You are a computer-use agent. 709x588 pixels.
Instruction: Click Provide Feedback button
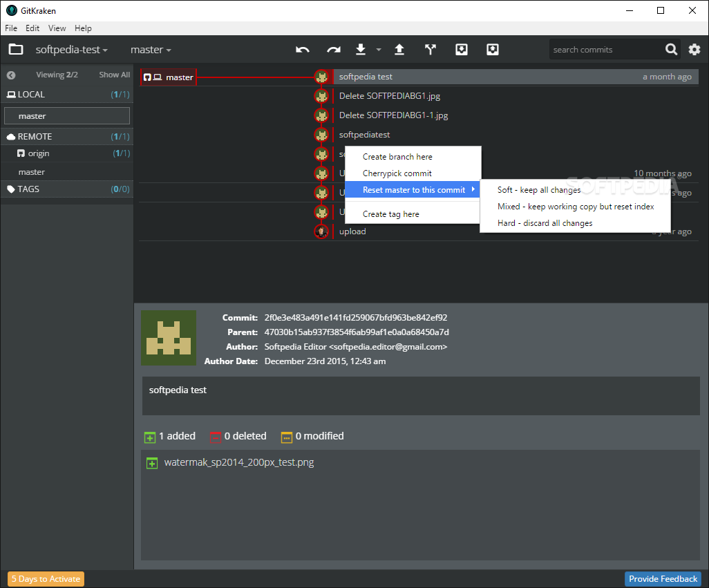(x=663, y=579)
